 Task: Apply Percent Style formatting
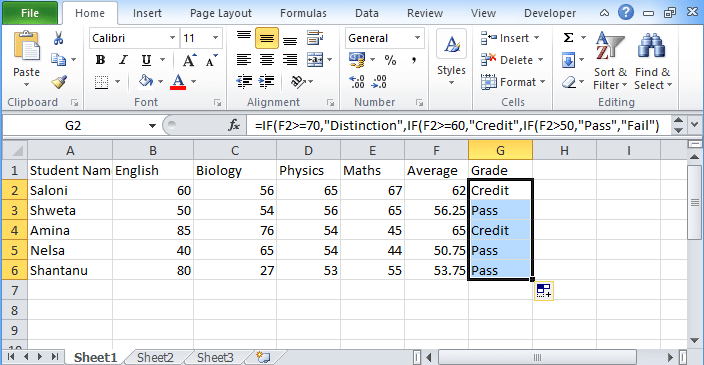[391, 60]
